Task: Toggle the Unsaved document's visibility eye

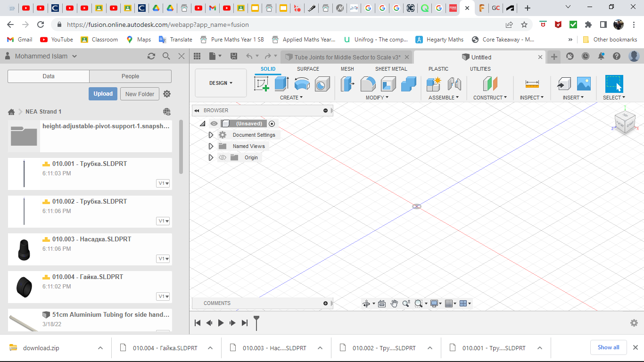Action: pyautogui.click(x=214, y=123)
